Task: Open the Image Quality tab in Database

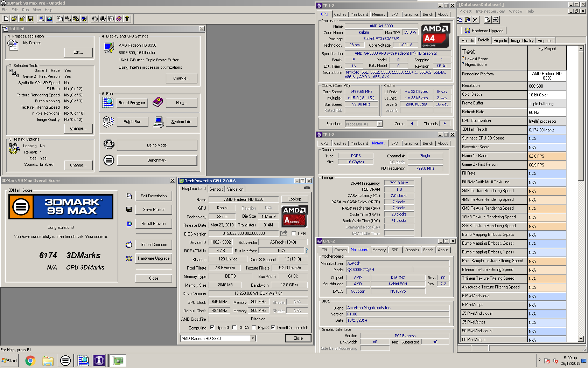Action: coord(522,41)
